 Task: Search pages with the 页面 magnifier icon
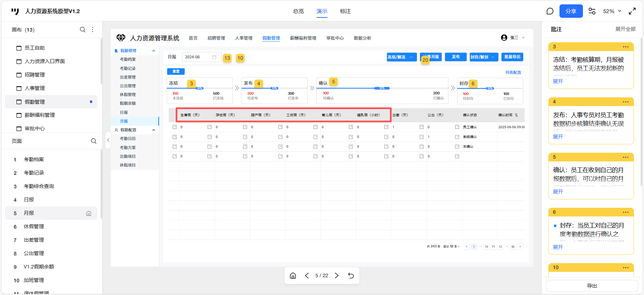click(x=94, y=141)
